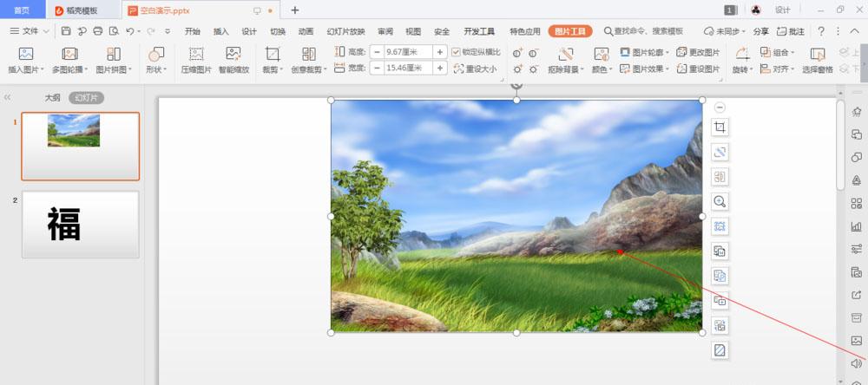868x385 pixels.
Task: Click the Shape (形状) icon
Action: (x=156, y=54)
